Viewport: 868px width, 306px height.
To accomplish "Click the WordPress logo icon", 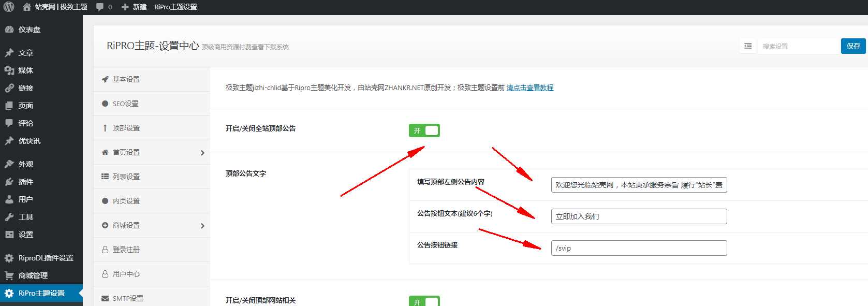I will [9, 7].
